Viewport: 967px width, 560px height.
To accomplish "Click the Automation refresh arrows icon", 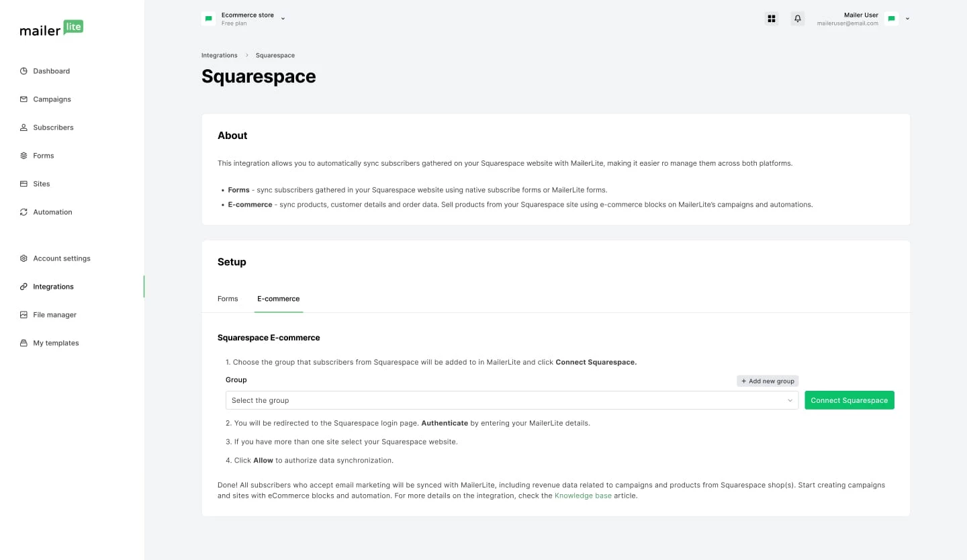I will [x=24, y=212].
